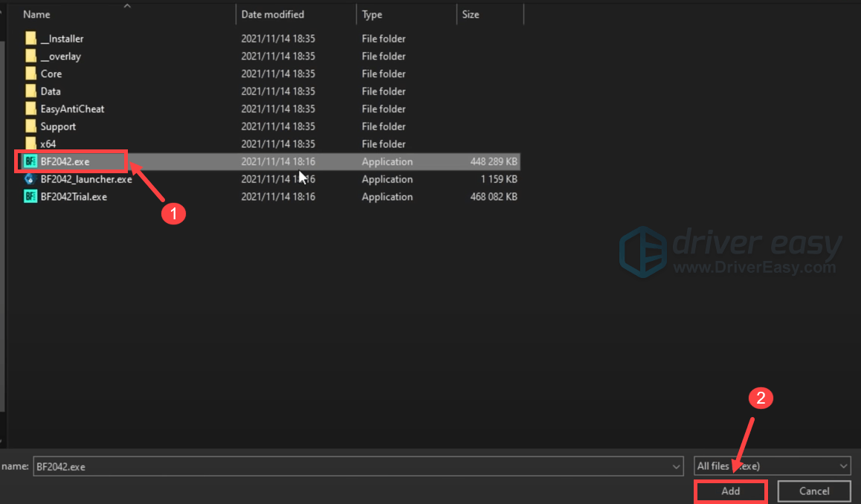This screenshot has width=861, height=504.
Task: Select the __Installer folder name
Action: (x=62, y=39)
